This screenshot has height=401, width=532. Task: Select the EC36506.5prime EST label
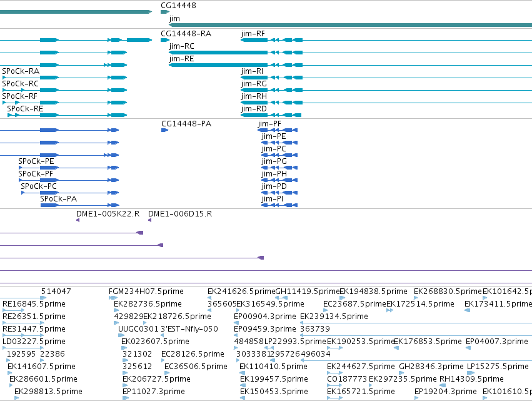click(x=196, y=367)
